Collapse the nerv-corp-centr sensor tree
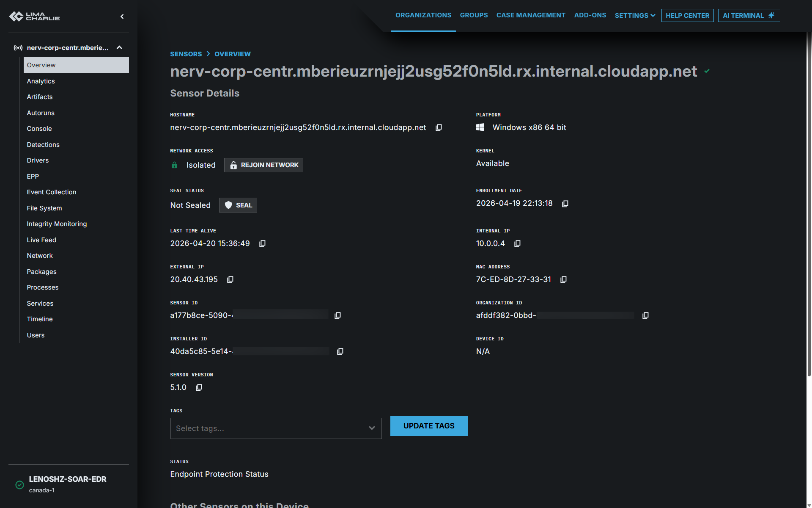 (x=119, y=47)
